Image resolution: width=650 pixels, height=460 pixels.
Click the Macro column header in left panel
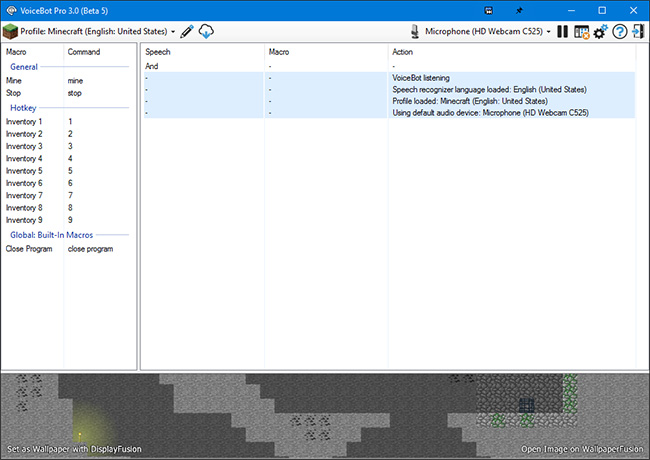(16, 52)
